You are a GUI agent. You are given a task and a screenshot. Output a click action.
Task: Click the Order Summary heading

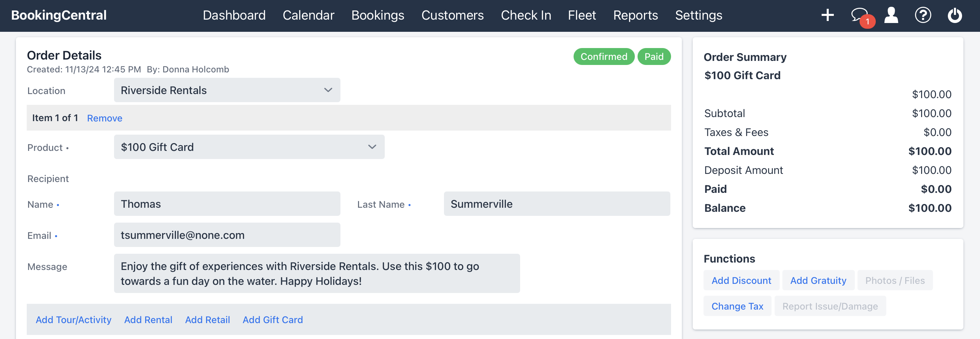click(x=745, y=57)
